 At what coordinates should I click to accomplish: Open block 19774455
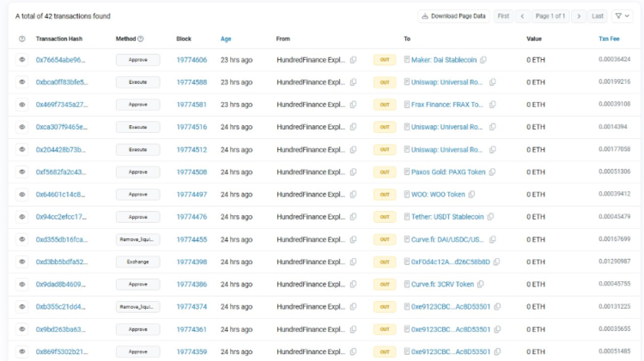click(x=191, y=239)
